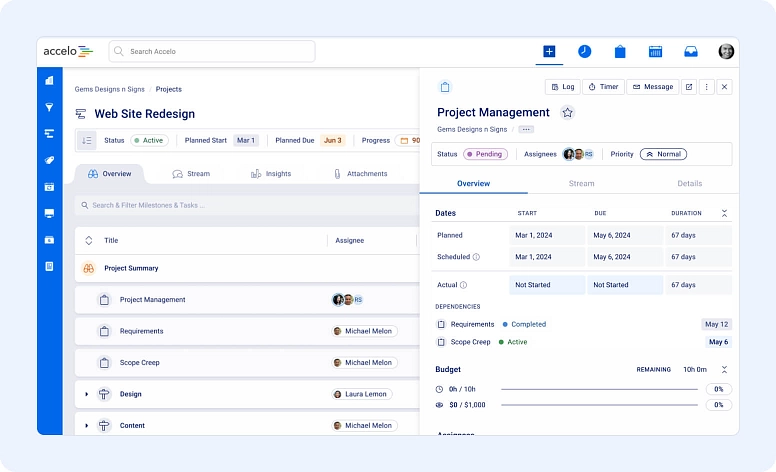Open the Normal priority dropdown

[663, 154]
